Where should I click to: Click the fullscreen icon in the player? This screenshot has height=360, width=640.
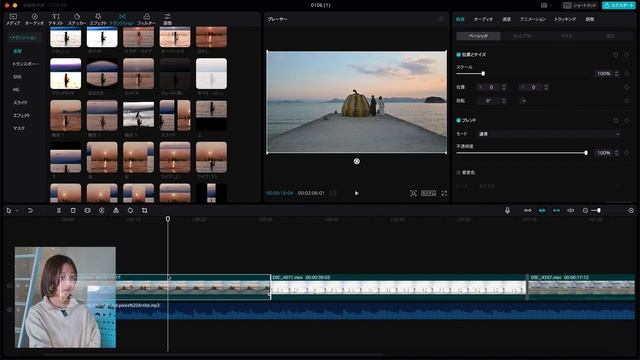(444, 193)
